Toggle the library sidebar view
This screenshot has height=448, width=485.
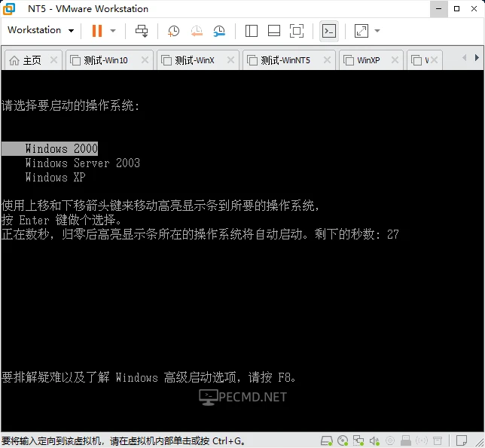tap(252, 31)
